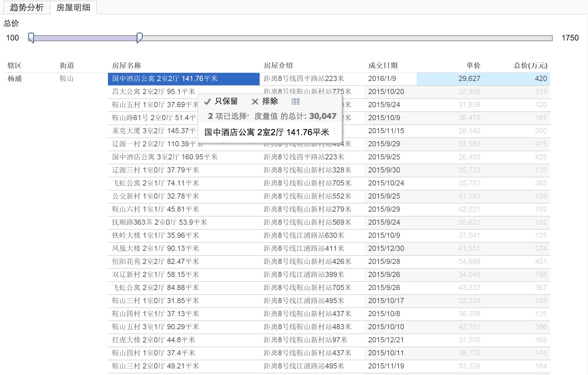
Task: Open the 趋势分析 tab
Action: 26,7
